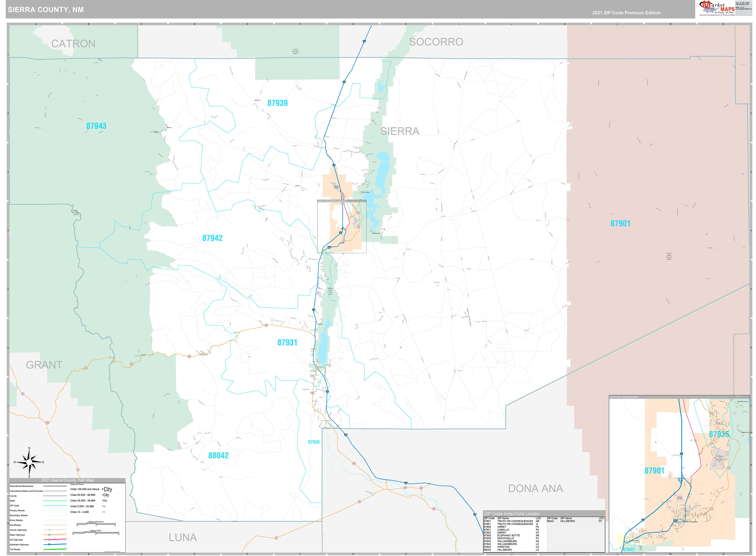Click the ELEPHANT BUTTE row in ZIP index
The image size is (756, 556).
point(511,535)
